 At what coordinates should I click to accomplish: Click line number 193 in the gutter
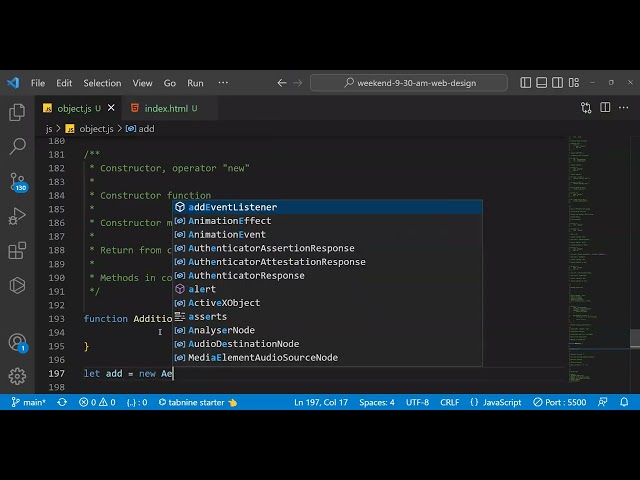(57, 319)
